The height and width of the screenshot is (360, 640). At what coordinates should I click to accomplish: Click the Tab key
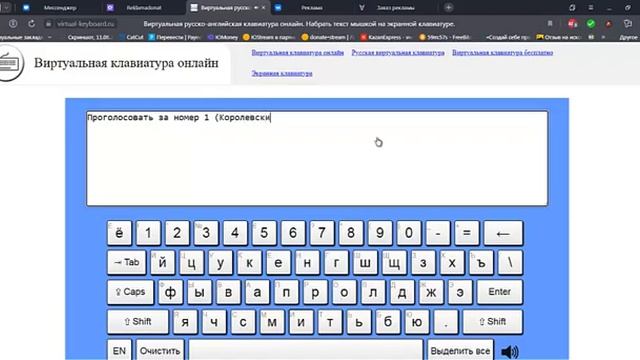coord(127,262)
